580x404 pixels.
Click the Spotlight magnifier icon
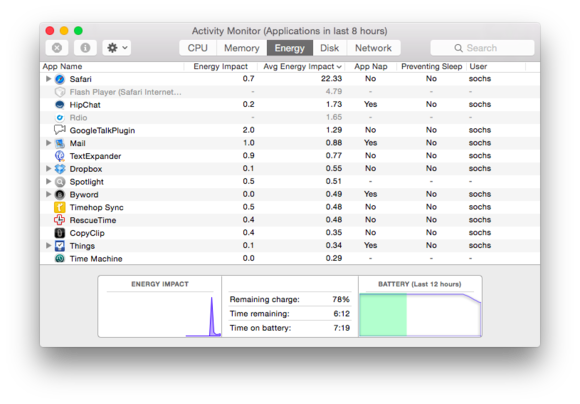click(x=60, y=182)
